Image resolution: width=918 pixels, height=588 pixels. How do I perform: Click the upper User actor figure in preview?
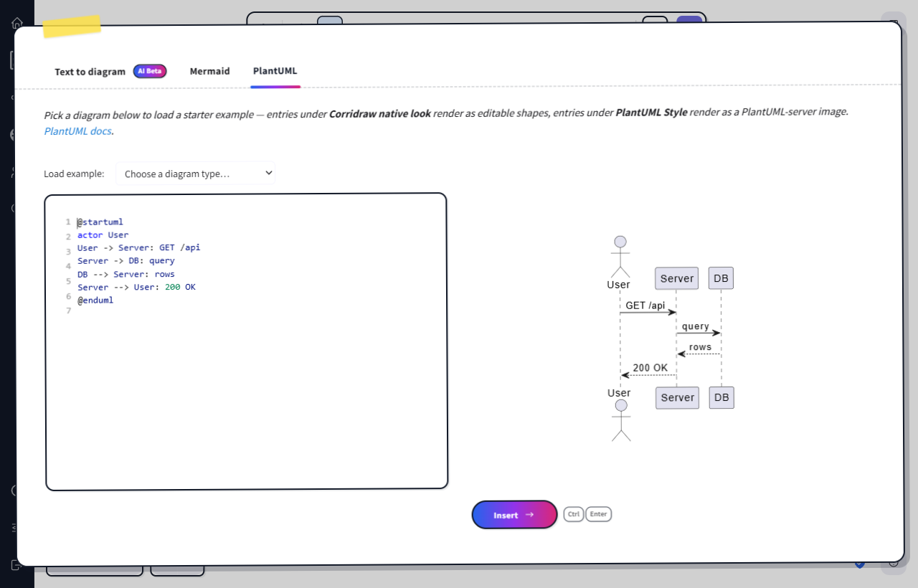point(620,257)
